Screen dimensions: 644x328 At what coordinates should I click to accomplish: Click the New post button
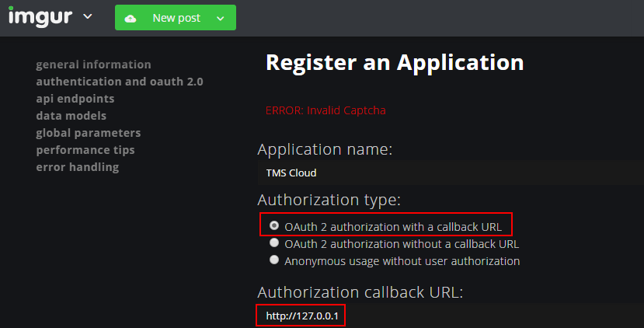pos(176,18)
